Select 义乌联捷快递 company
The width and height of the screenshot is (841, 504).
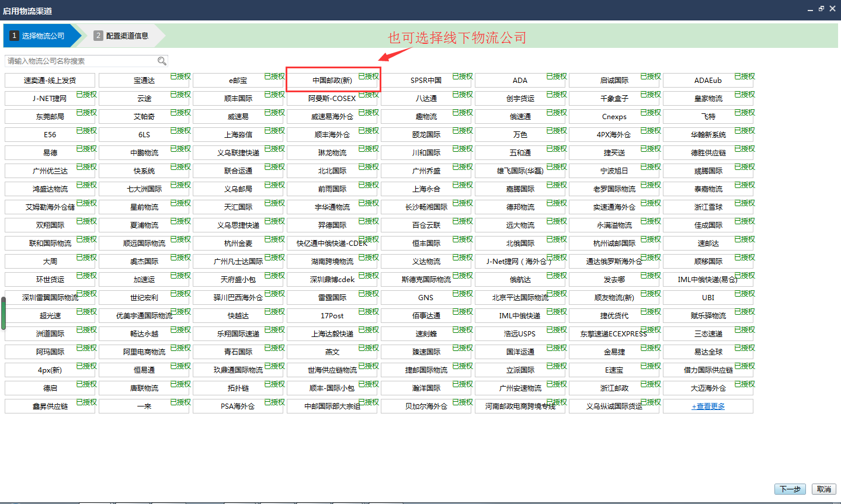(x=238, y=153)
